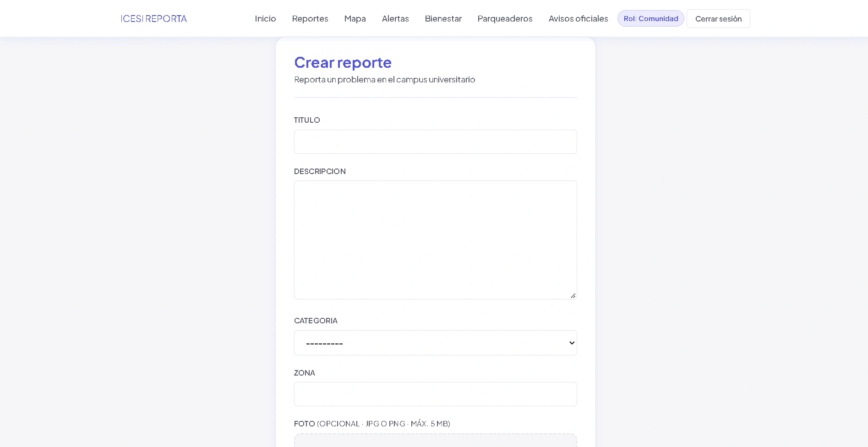This screenshot has width=868, height=447.
Task: Focus the Titulo input field
Action: coord(436,142)
